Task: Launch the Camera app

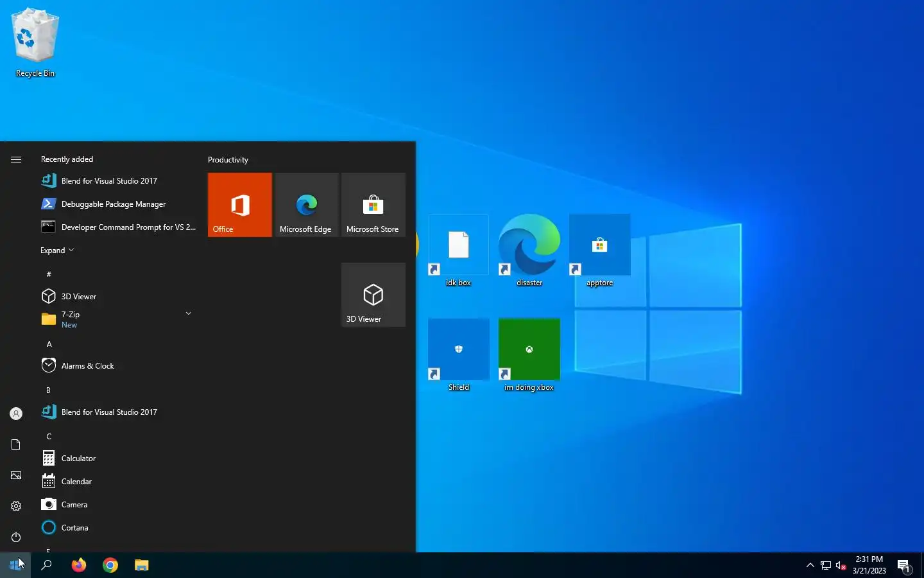Action: point(117,505)
